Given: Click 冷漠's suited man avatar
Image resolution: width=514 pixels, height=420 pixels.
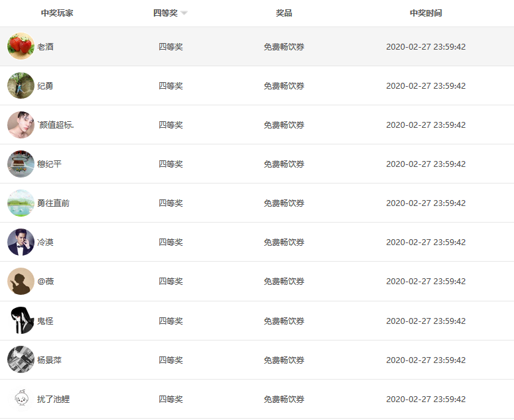Looking at the screenshot, I should coord(21,242).
